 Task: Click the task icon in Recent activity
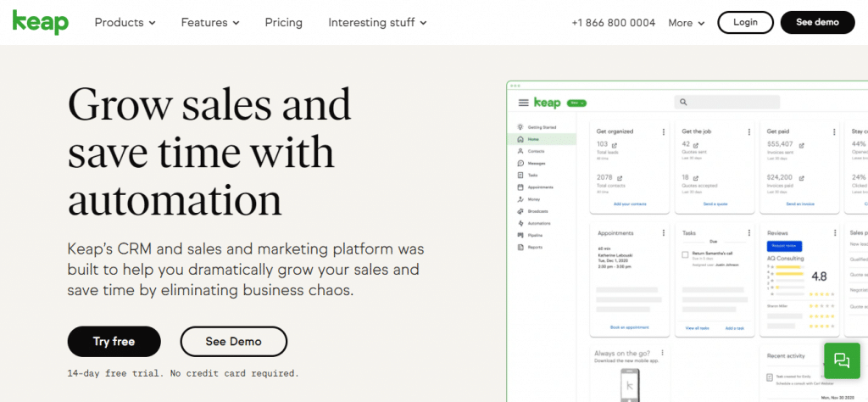tap(770, 377)
